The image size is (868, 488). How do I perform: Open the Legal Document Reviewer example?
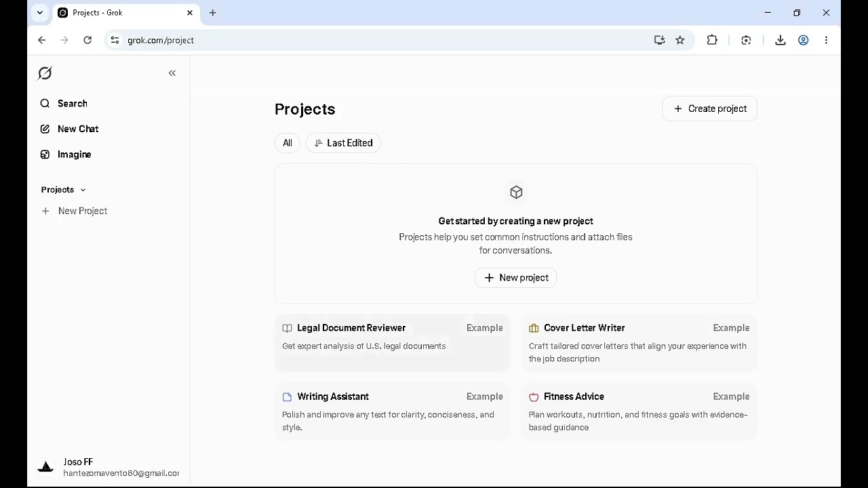(393, 343)
